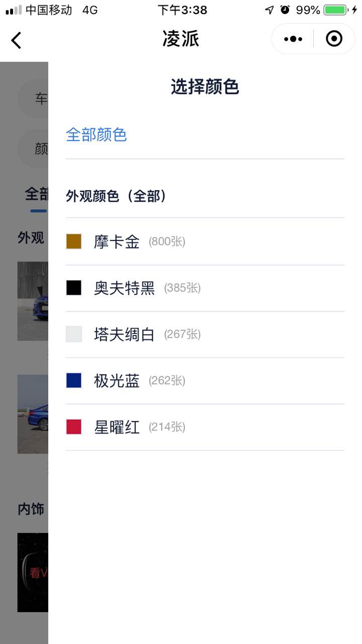Open the partially hidden 全部 tab
The width and height of the screenshot is (362, 644).
pos(37,194)
